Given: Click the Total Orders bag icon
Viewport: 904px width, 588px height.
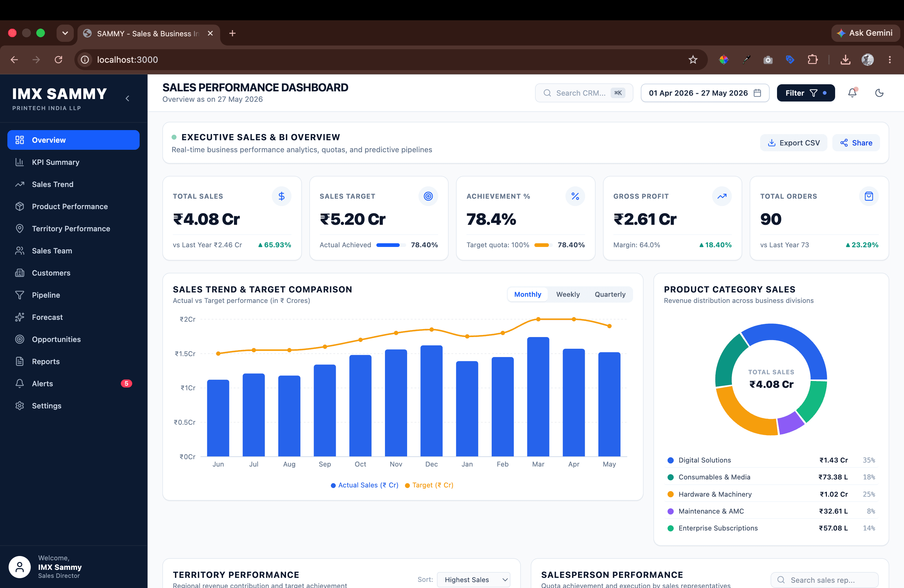Looking at the screenshot, I should pos(869,196).
